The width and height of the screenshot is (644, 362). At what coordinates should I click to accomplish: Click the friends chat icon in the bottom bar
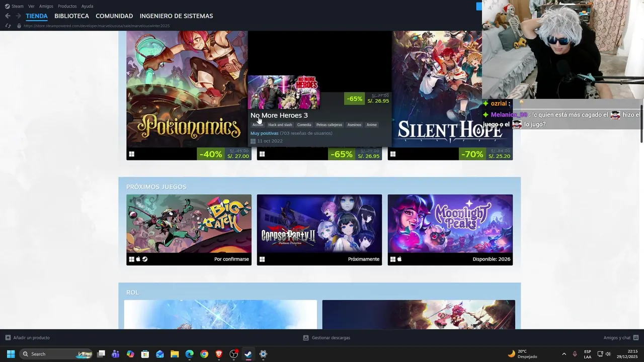(x=636, y=338)
